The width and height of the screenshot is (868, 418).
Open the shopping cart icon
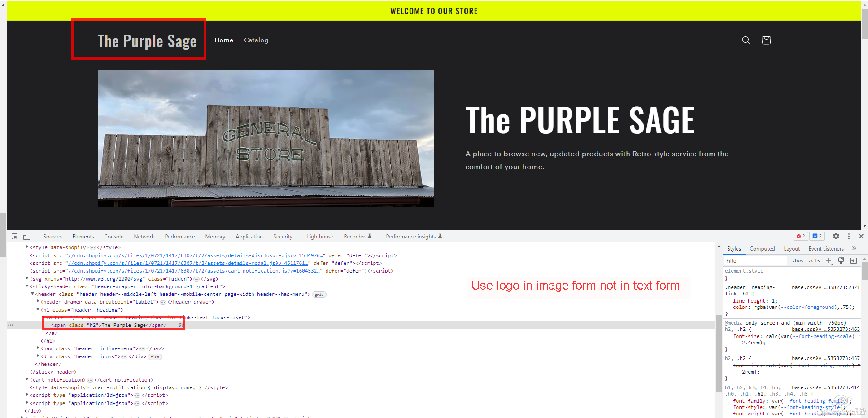[766, 40]
